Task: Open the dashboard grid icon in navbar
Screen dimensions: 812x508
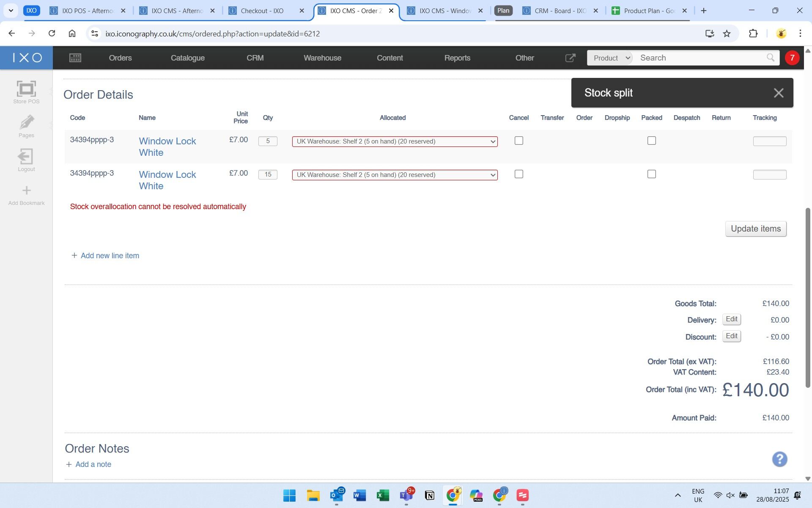Action: [75, 58]
